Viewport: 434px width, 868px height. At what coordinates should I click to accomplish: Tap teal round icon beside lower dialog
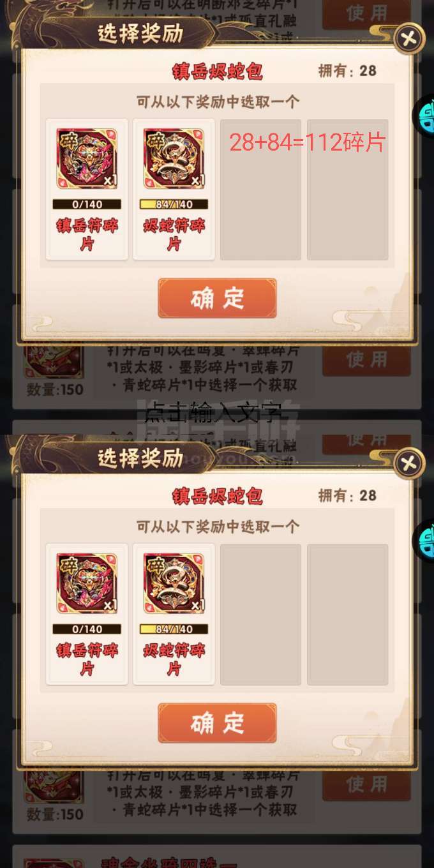click(424, 541)
